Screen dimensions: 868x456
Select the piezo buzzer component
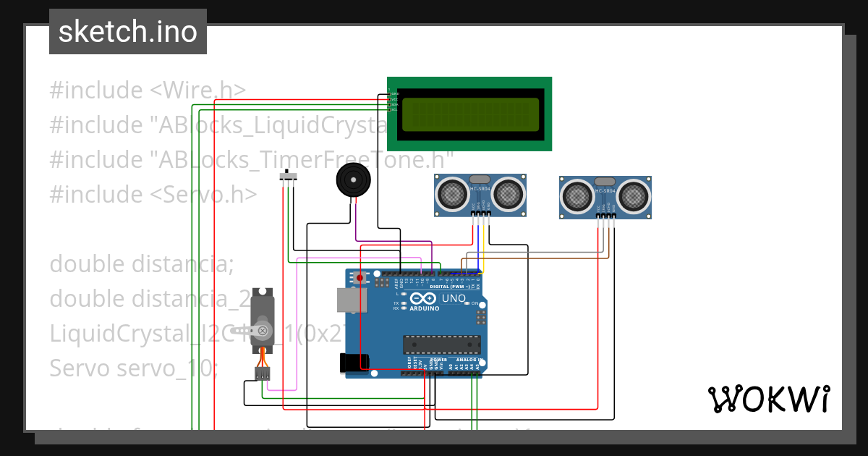click(x=352, y=181)
